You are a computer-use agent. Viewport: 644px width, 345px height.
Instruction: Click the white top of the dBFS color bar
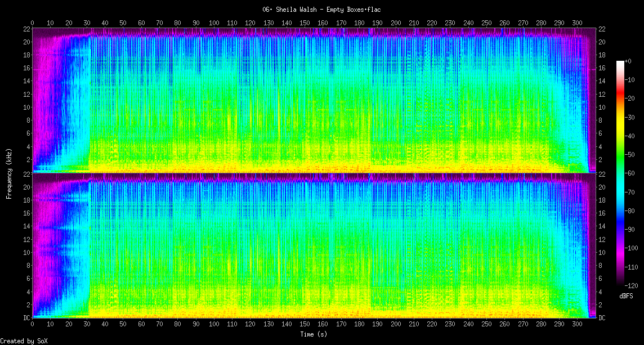click(x=620, y=62)
